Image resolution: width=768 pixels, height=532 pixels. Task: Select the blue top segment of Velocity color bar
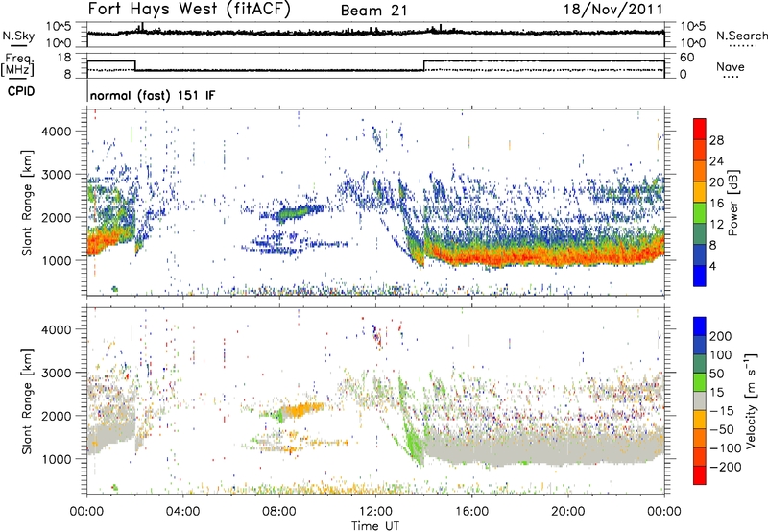click(700, 326)
